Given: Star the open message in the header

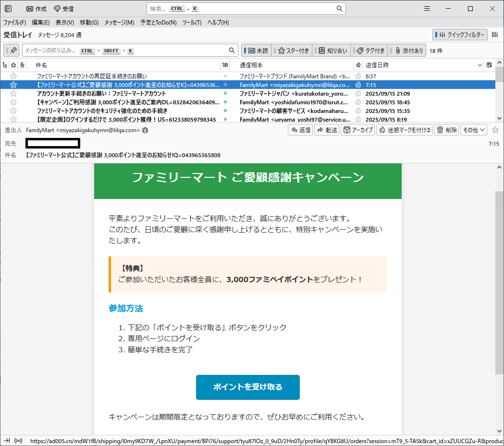Looking at the screenshot, I should [495, 130].
